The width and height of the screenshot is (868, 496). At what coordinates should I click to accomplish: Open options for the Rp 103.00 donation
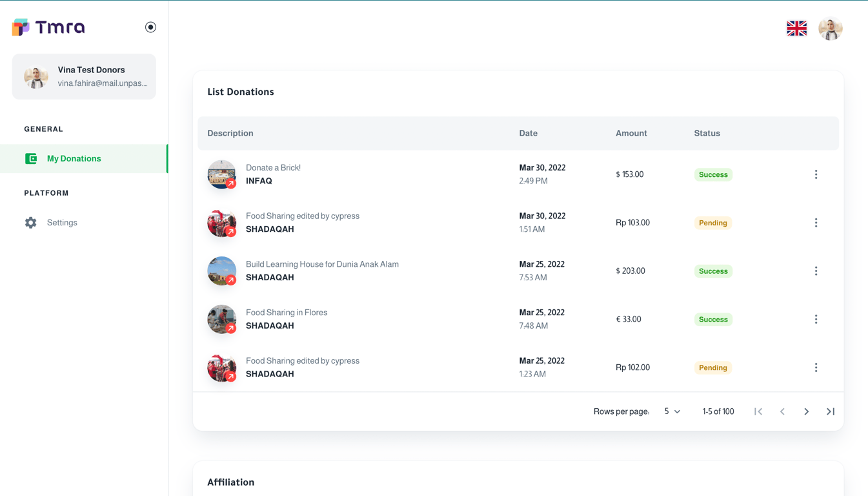click(816, 223)
